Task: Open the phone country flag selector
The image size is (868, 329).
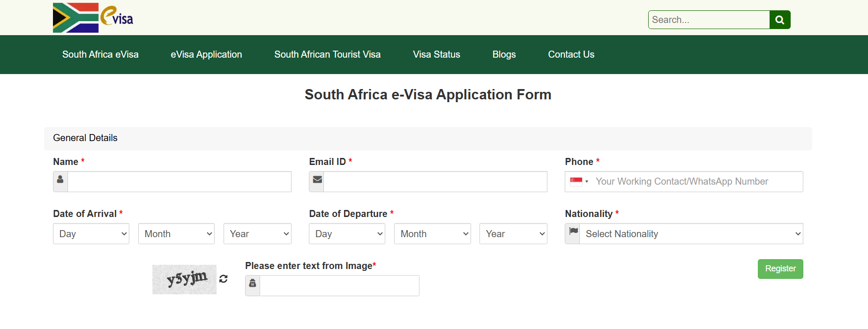Action: click(x=579, y=181)
